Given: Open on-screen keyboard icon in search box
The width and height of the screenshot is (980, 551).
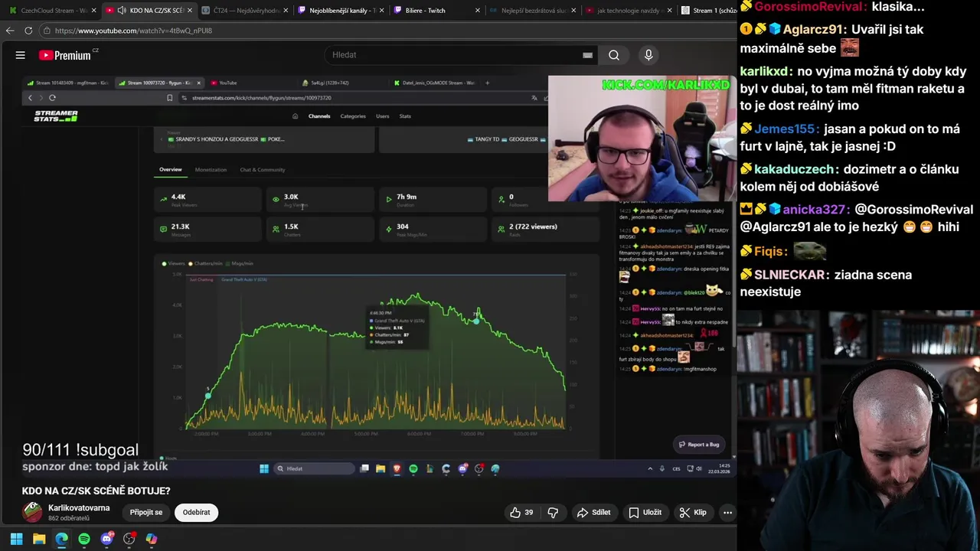Looking at the screenshot, I should coord(587,55).
